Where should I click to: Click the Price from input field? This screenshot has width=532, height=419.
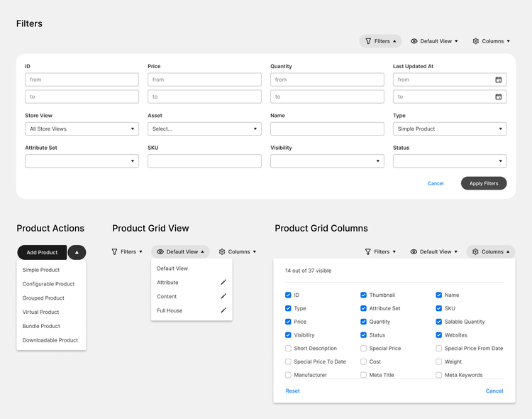tap(204, 80)
